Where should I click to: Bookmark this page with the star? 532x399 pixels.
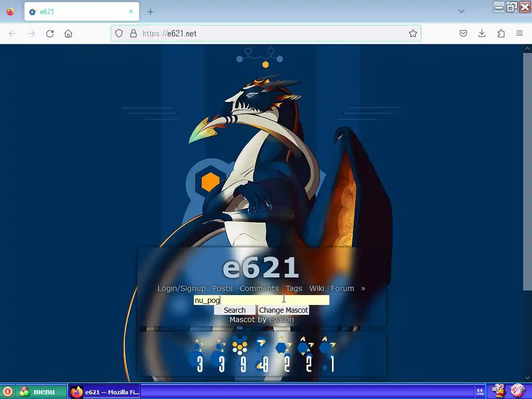(x=413, y=33)
